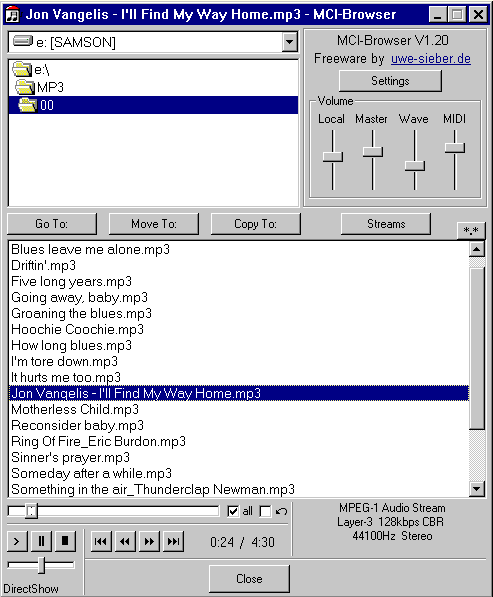Click the *.* file filter button
The image size is (493, 597).
pyautogui.click(x=471, y=230)
